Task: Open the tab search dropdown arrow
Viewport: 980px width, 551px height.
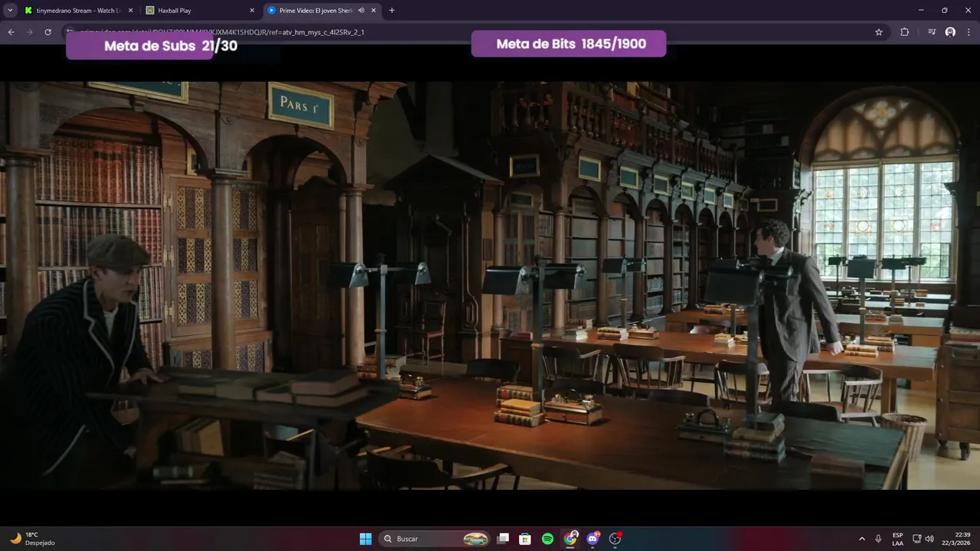Action: [x=10, y=11]
